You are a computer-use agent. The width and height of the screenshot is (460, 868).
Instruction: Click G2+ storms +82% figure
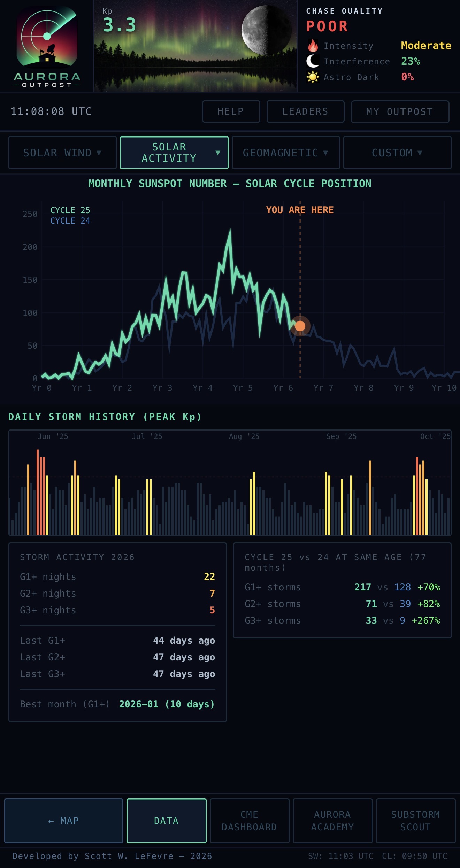point(429,604)
